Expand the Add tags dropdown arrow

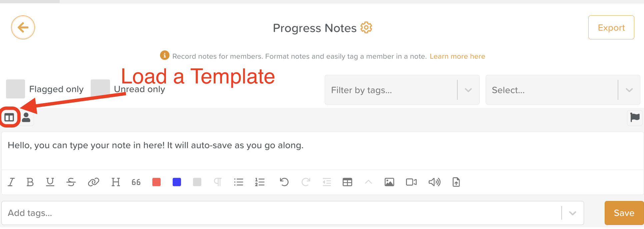572,213
